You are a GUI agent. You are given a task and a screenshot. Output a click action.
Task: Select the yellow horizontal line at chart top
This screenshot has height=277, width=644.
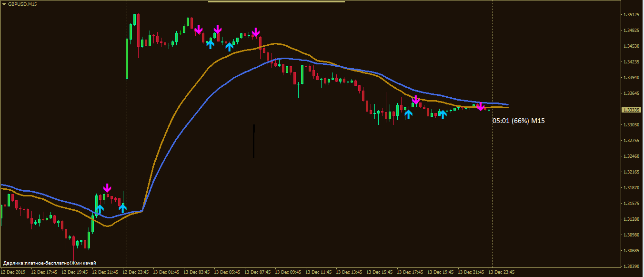(276, 1)
